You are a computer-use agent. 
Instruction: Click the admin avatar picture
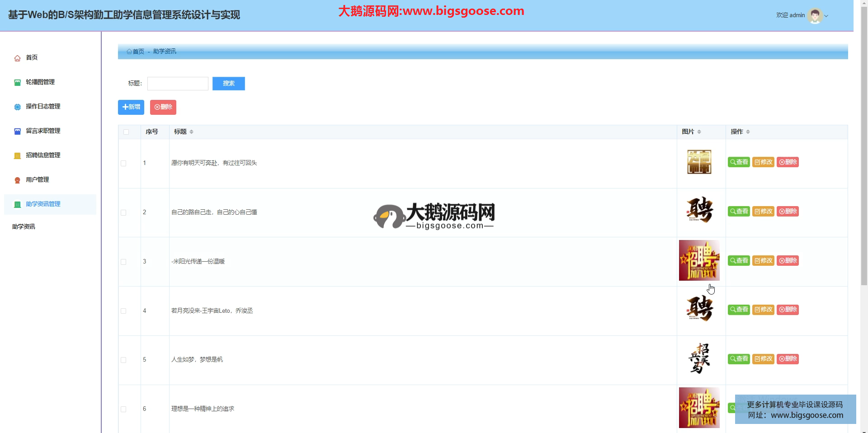[815, 16]
